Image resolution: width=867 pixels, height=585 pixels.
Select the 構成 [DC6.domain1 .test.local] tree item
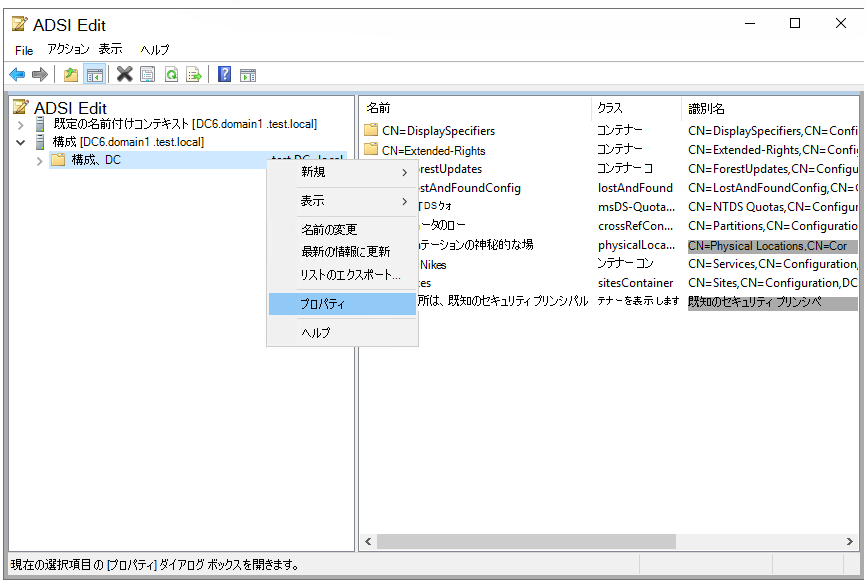click(128, 142)
